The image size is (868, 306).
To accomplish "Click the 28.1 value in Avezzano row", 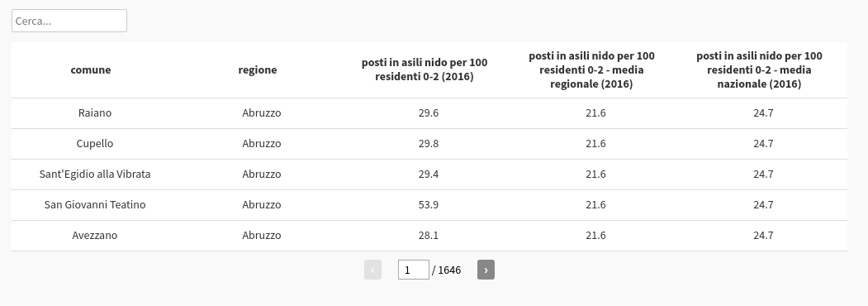I will (x=429, y=235).
